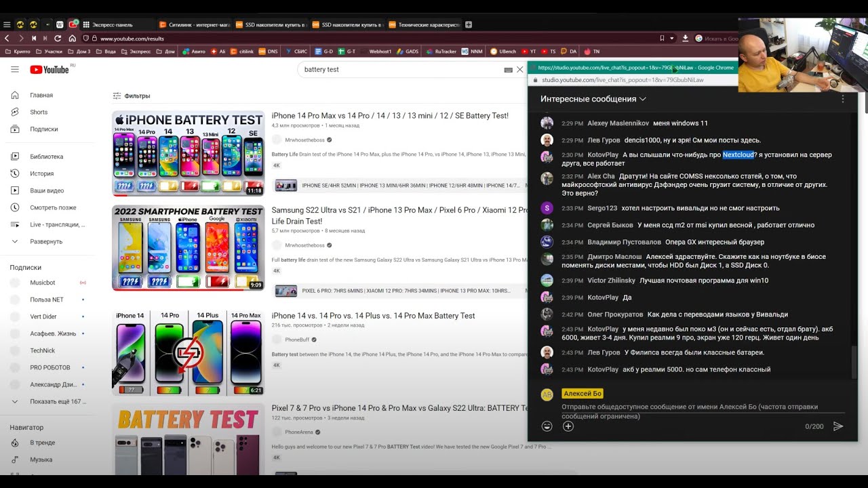Viewport: 868px width, 488px height.
Task: Open the Live - трансляции playlist
Action: (x=57, y=224)
